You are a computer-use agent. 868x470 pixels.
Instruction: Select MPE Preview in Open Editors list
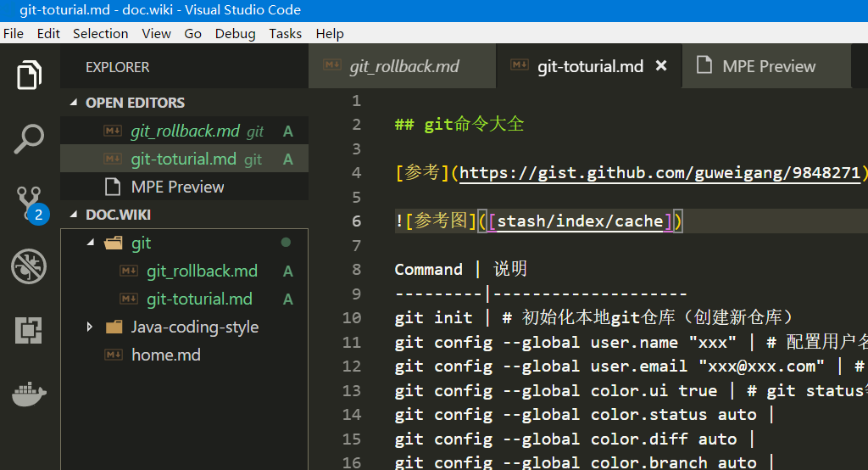[184, 187]
